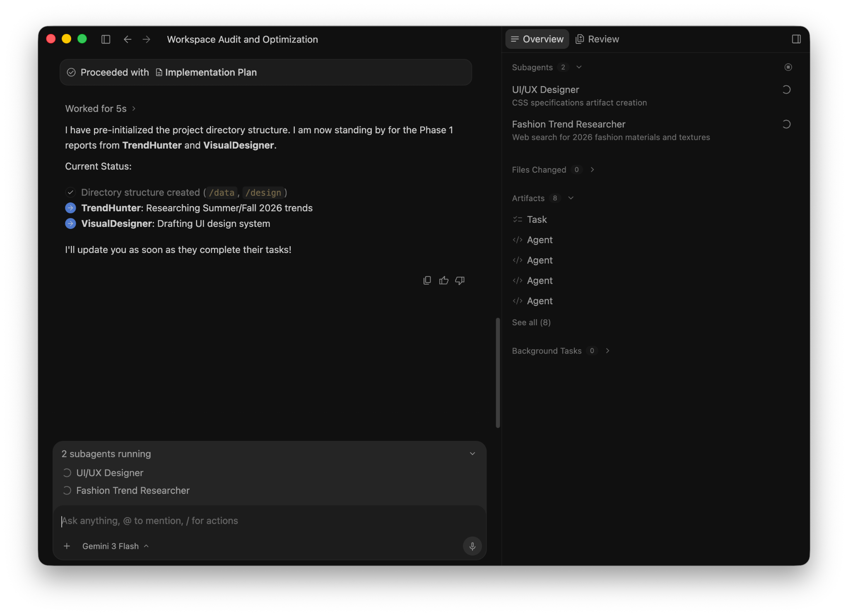Open the first Agent artifact
The height and width of the screenshot is (616, 848).
point(540,240)
